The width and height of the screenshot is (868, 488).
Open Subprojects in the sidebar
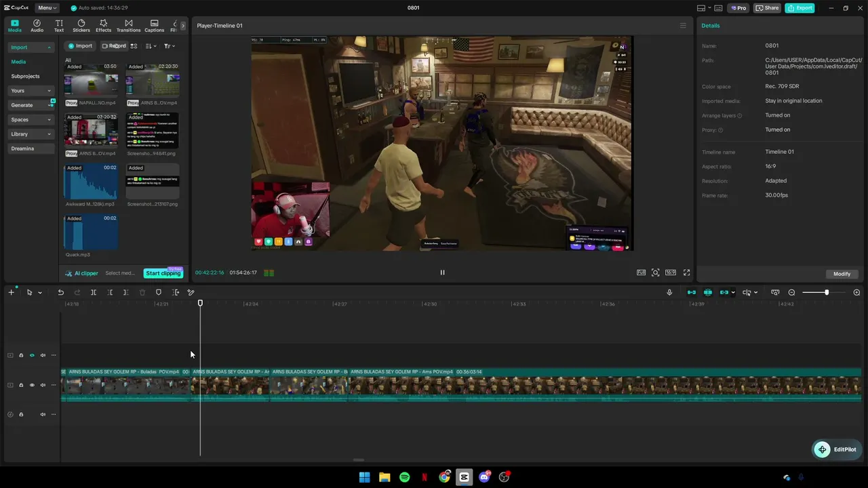coord(25,77)
